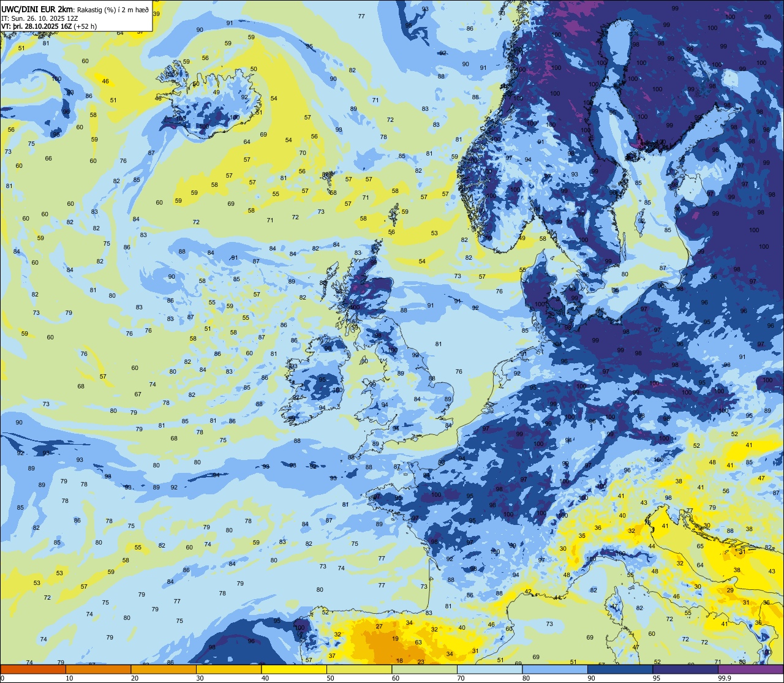Click the legend scale label "10"
The image size is (784, 683).
69,678
